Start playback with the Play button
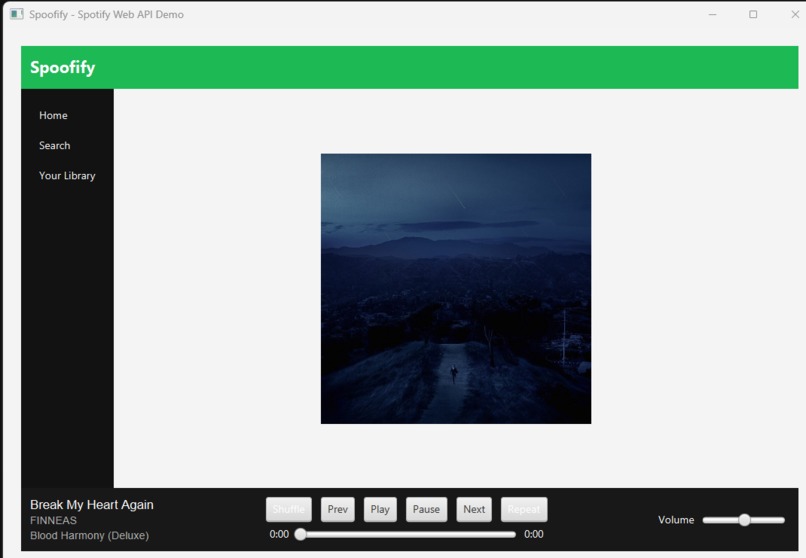The image size is (806, 558). pos(380,509)
